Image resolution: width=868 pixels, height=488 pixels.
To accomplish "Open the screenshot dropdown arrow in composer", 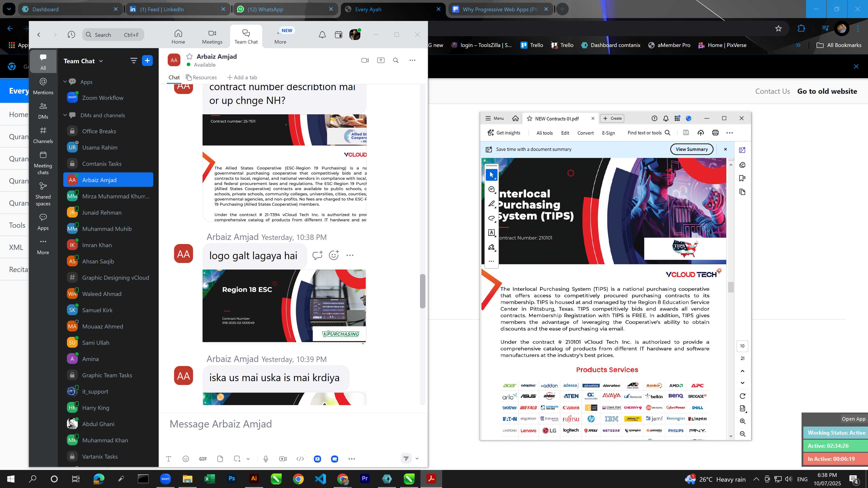I will (248, 459).
